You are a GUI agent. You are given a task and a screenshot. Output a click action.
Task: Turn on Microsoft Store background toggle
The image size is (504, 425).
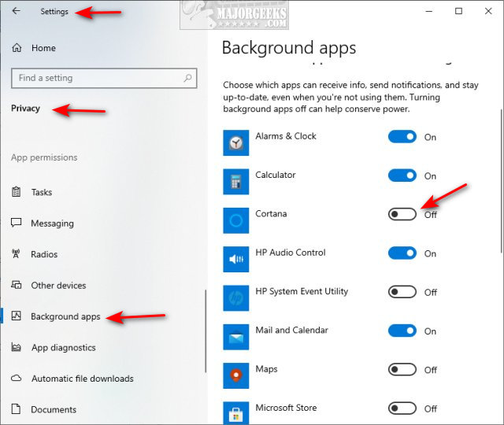[402, 408]
